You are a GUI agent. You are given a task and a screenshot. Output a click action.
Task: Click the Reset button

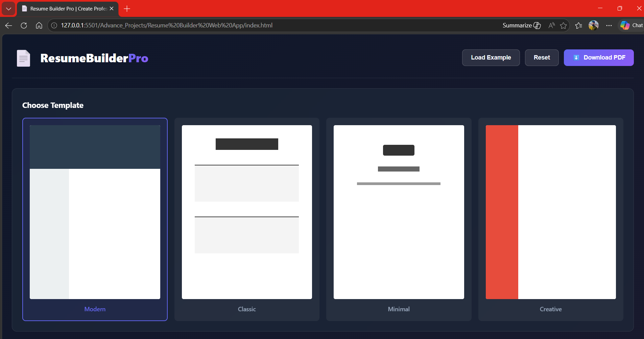[542, 58]
